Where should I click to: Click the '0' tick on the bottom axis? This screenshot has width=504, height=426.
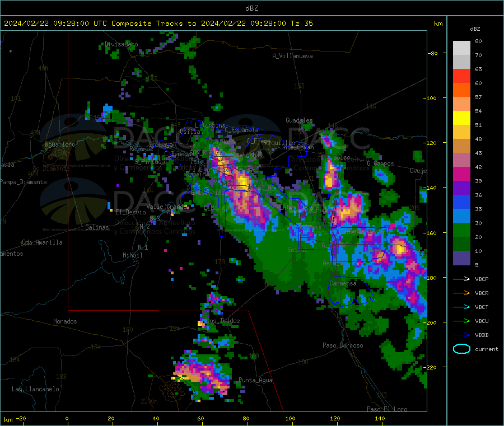coord(67,418)
